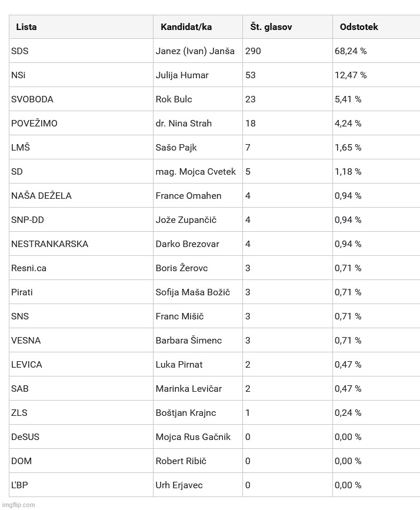420x510 pixels.
Task: Select the SDS list cell
Action: point(20,51)
